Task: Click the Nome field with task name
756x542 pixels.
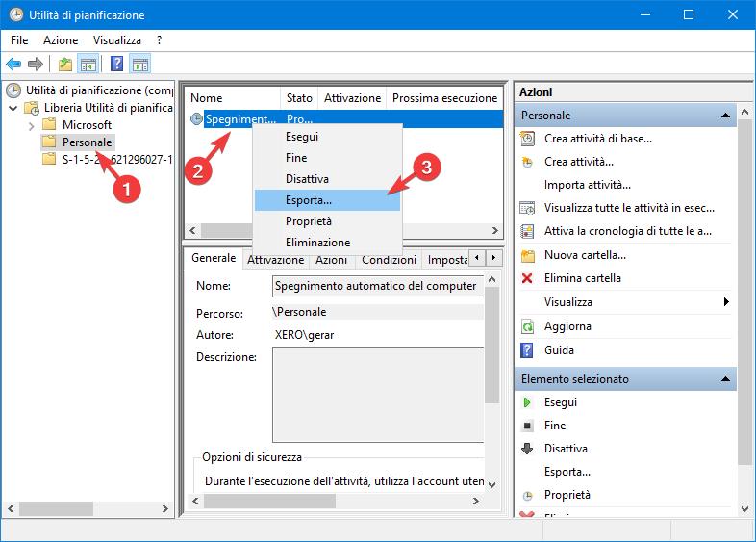Action: coord(377,286)
